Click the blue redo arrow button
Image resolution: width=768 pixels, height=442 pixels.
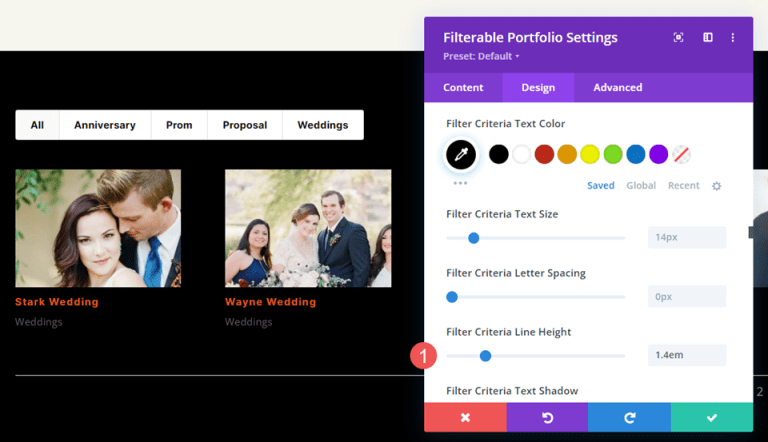pyautogui.click(x=629, y=417)
